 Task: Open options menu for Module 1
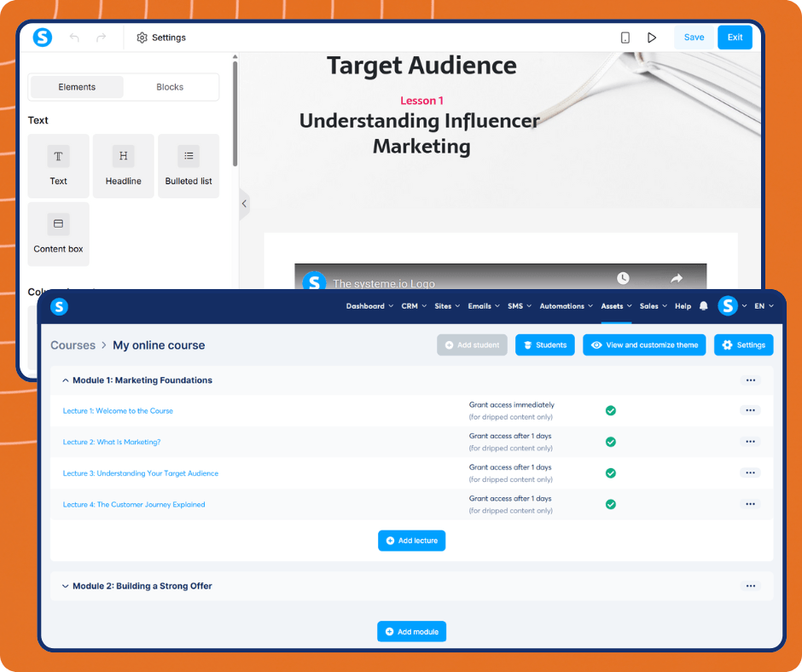(750, 380)
